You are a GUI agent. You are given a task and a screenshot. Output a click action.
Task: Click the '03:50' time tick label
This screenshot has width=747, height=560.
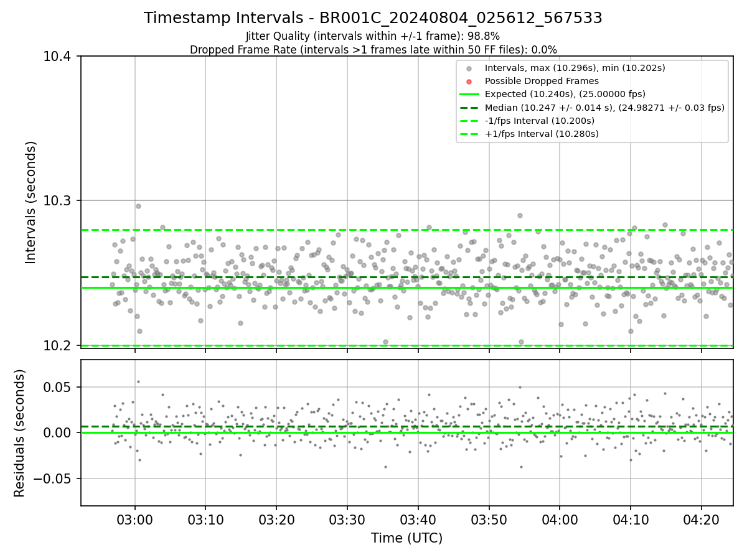coord(489,519)
